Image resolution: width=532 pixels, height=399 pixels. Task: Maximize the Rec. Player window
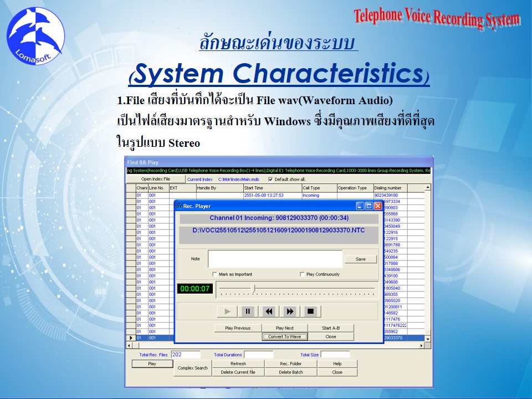tap(369, 206)
